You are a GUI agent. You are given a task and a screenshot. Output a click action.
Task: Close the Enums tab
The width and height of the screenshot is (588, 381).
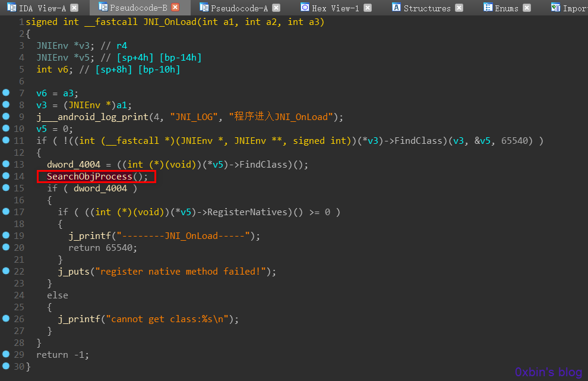pos(527,8)
